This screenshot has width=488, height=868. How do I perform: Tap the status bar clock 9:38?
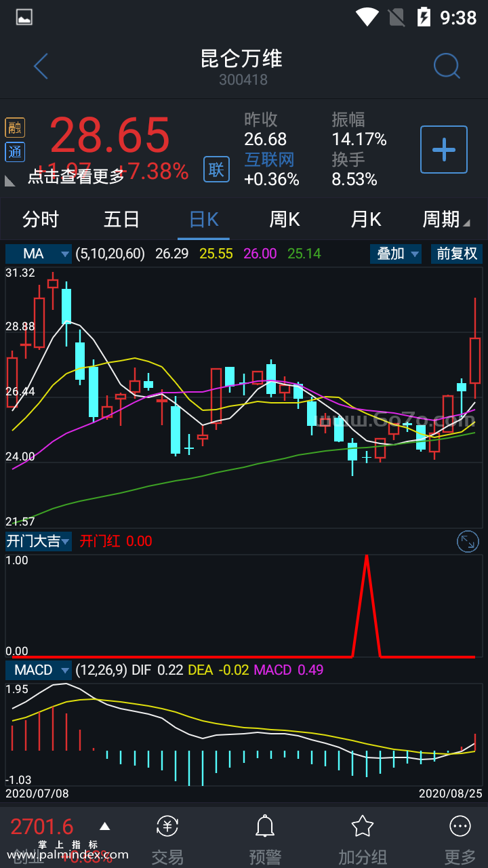click(x=459, y=17)
